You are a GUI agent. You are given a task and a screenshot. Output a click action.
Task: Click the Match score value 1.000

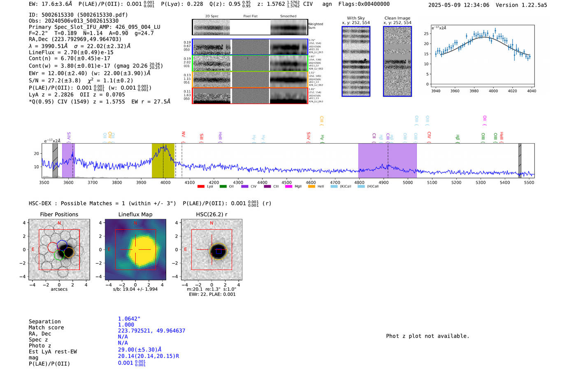click(x=126, y=325)
